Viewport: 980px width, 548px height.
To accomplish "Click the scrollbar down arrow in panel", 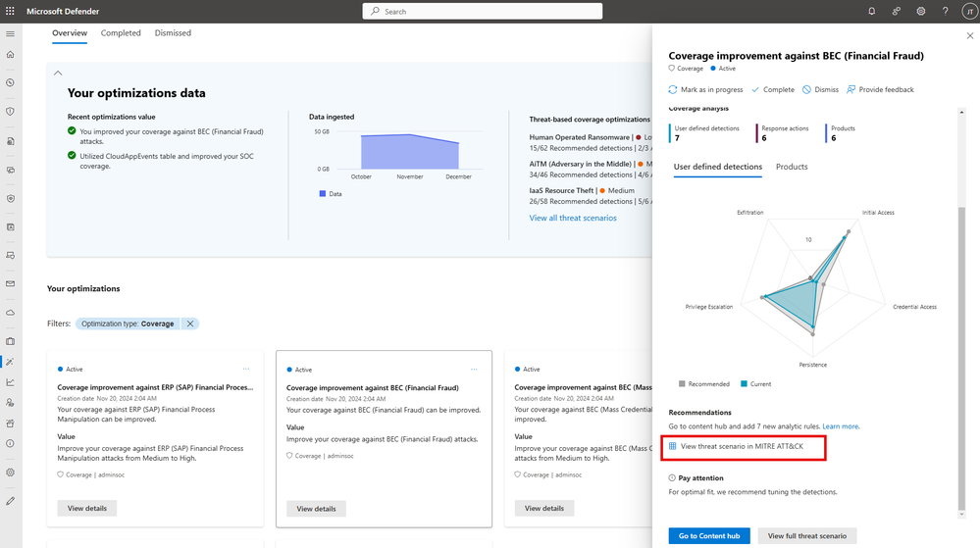I will coord(961,515).
